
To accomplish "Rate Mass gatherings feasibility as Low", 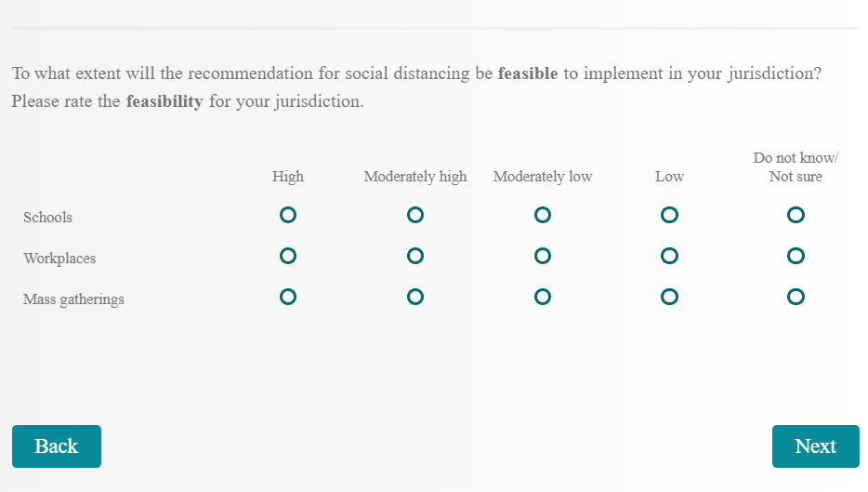I will coord(669,297).
